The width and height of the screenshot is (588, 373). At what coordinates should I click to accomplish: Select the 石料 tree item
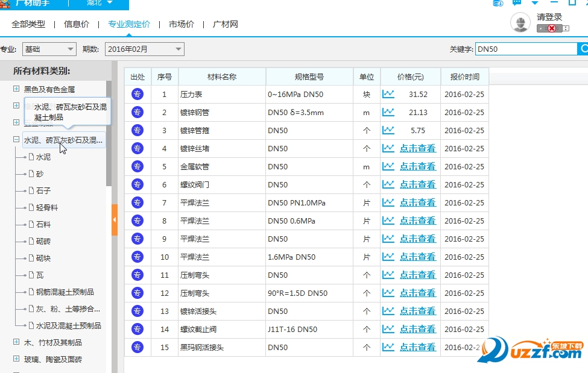43,225
